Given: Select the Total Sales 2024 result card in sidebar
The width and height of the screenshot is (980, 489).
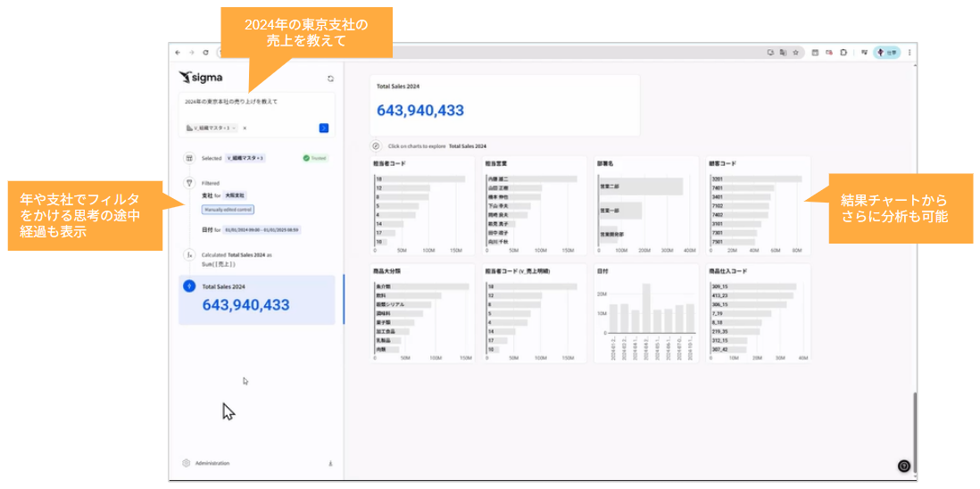Looking at the screenshot, I should click(x=260, y=299).
